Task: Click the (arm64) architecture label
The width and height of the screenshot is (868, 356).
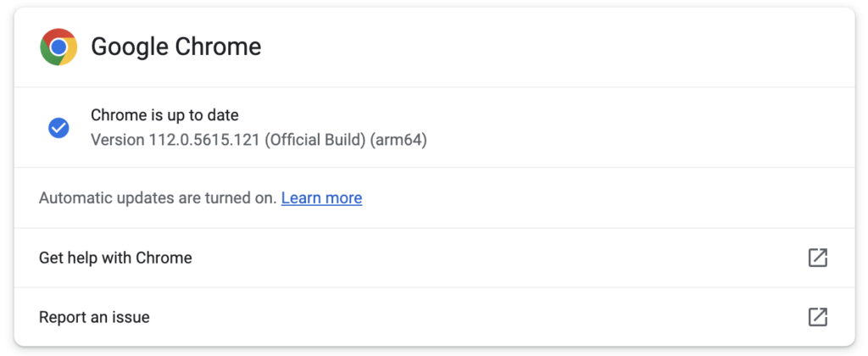Action: click(x=398, y=139)
